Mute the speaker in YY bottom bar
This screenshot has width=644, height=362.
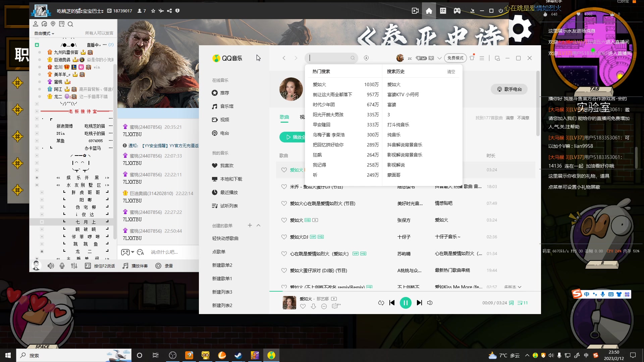click(51, 266)
